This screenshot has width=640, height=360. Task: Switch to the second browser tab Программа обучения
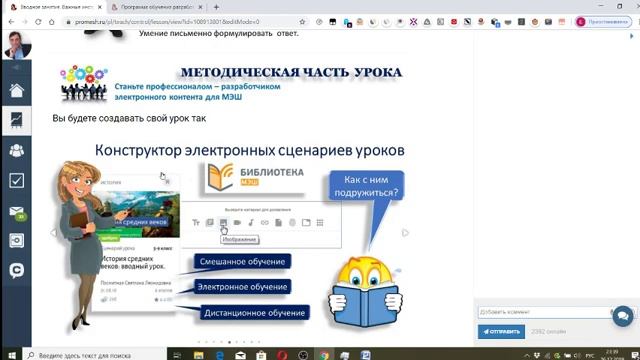pyautogui.click(x=156, y=7)
